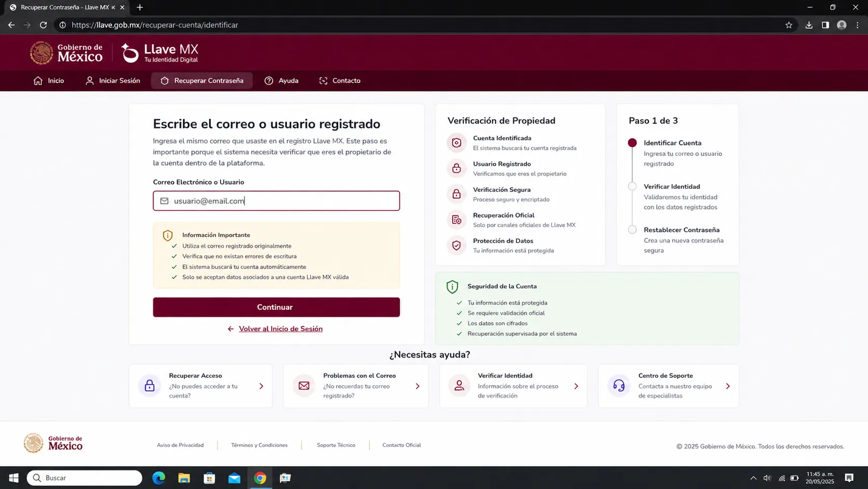Click the Llave MX logo icon

point(130,53)
